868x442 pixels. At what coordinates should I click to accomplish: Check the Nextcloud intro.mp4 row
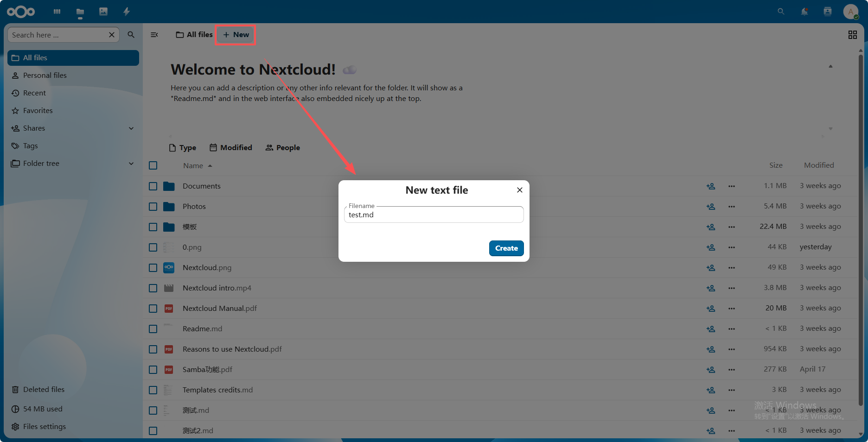tap(153, 288)
